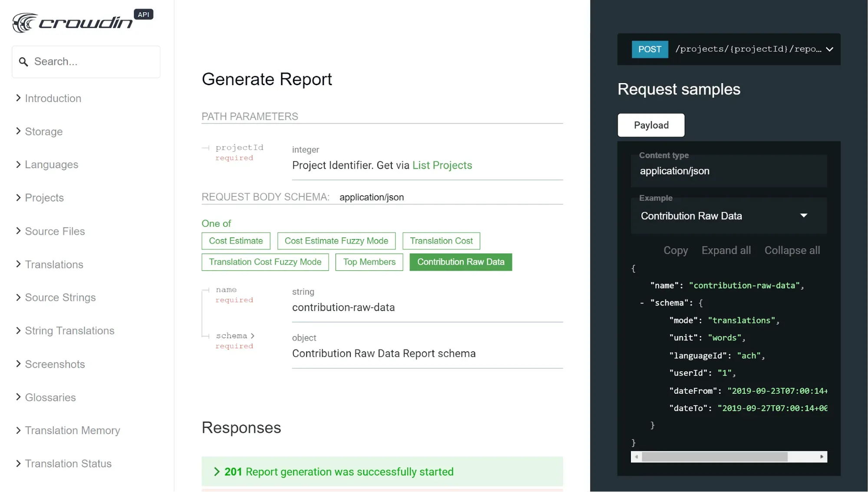The width and height of the screenshot is (868, 492).
Task: Click the horizontal scrollbar thumb under code
Action: pos(715,457)
